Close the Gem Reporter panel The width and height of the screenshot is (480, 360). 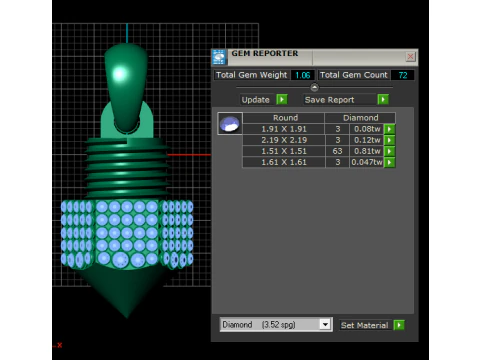tap(410, 57)
